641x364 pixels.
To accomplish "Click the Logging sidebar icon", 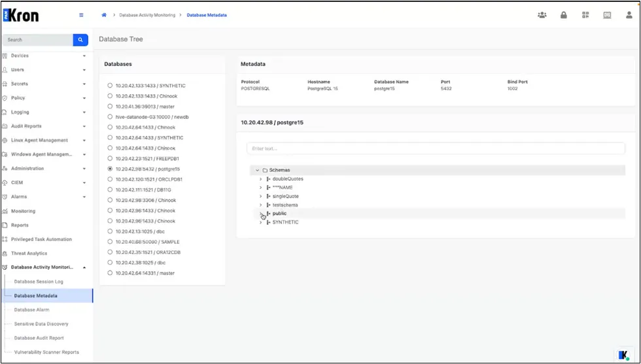I will [5, 112].
